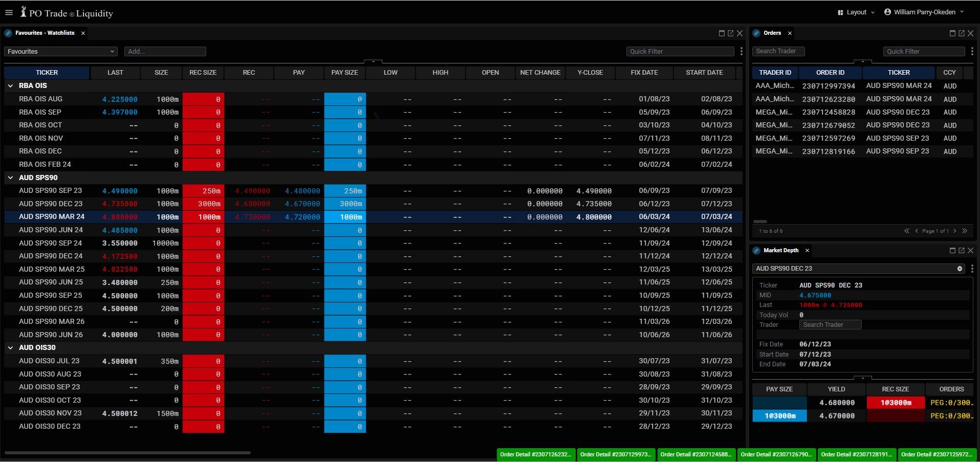Maximize the Market Depth panel
This screenshot has height=462, width=980.
[952, 250]
